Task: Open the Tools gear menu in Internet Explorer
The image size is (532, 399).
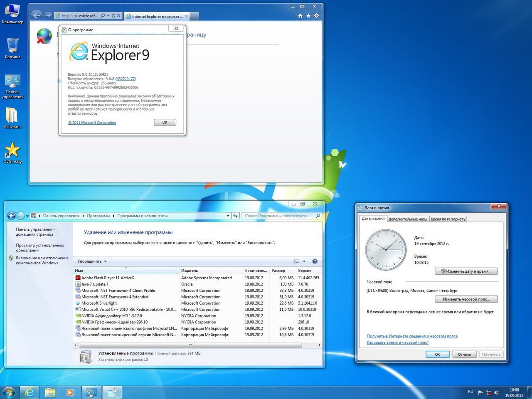Action: coord(317,16)
